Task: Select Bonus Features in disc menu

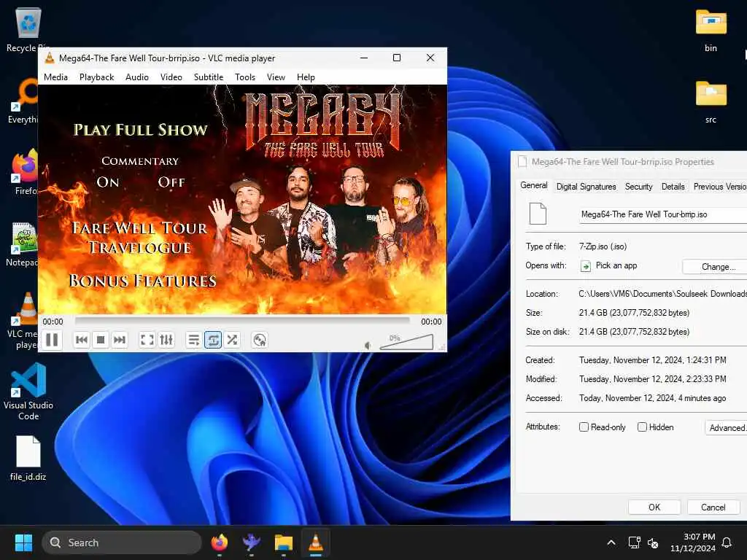Action: click(x=142, y=281)
